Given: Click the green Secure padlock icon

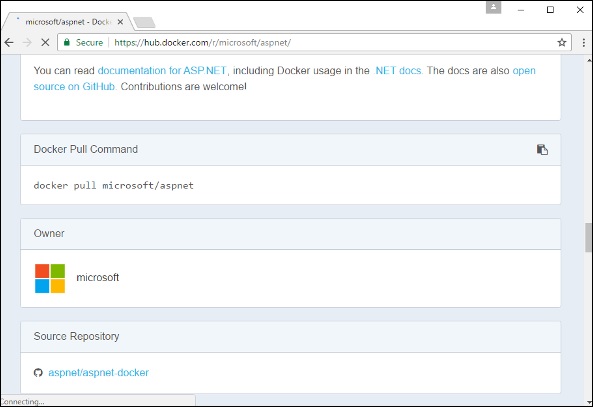Looking at the screenshot, I should point(67,42).
